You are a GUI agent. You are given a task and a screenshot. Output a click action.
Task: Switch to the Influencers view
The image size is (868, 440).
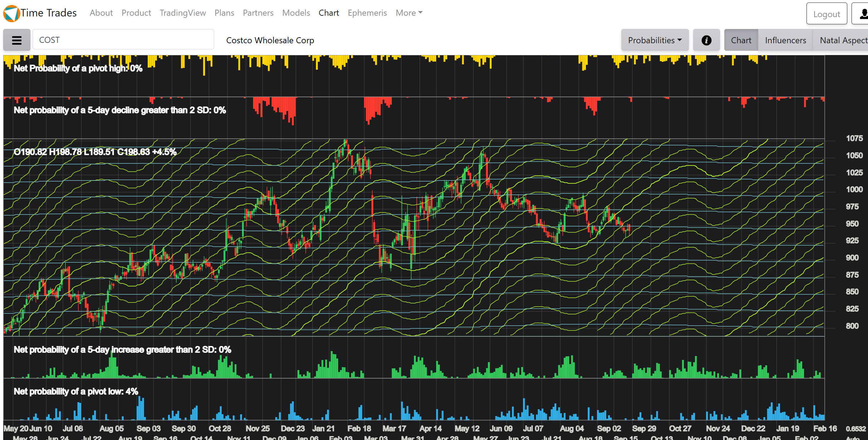pos(785,40)
